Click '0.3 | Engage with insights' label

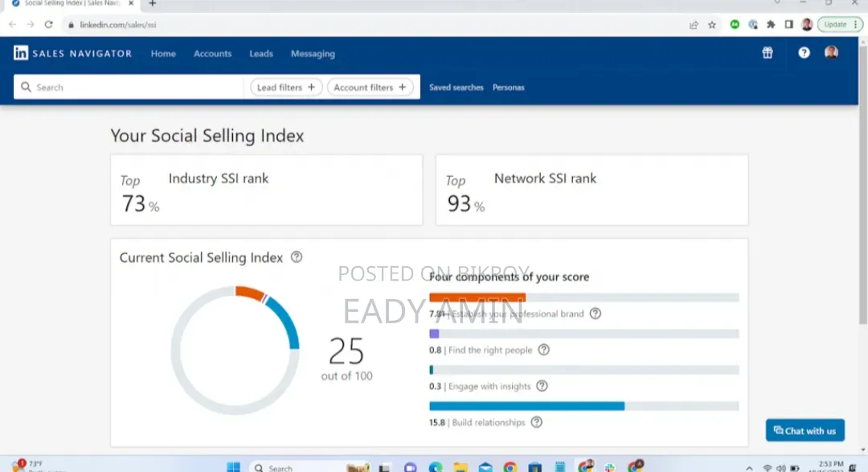(x=480, y=386)
